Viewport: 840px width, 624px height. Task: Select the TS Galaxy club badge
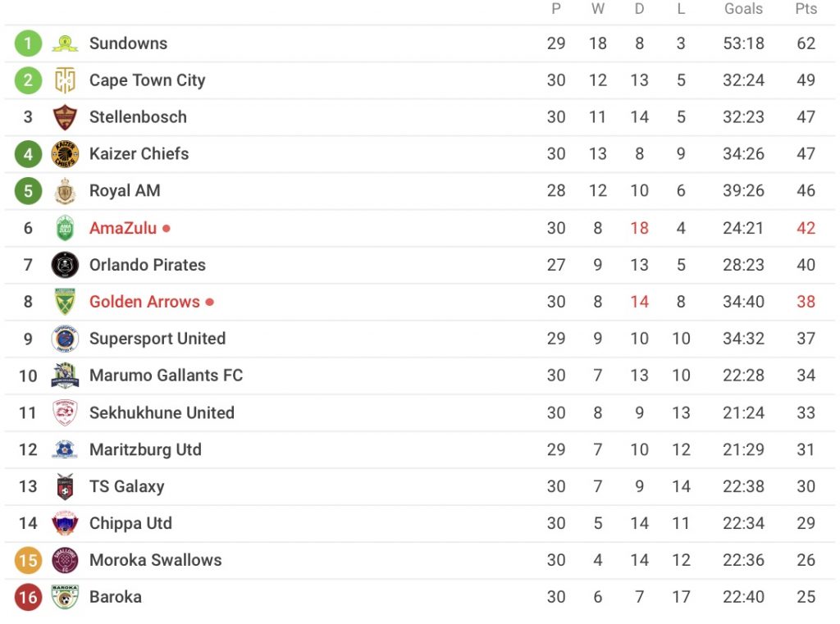click(x=65, y=487)
